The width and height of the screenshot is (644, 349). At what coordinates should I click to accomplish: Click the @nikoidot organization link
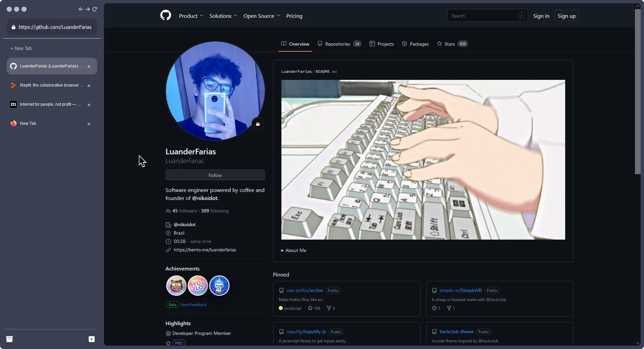coord(185,225)
